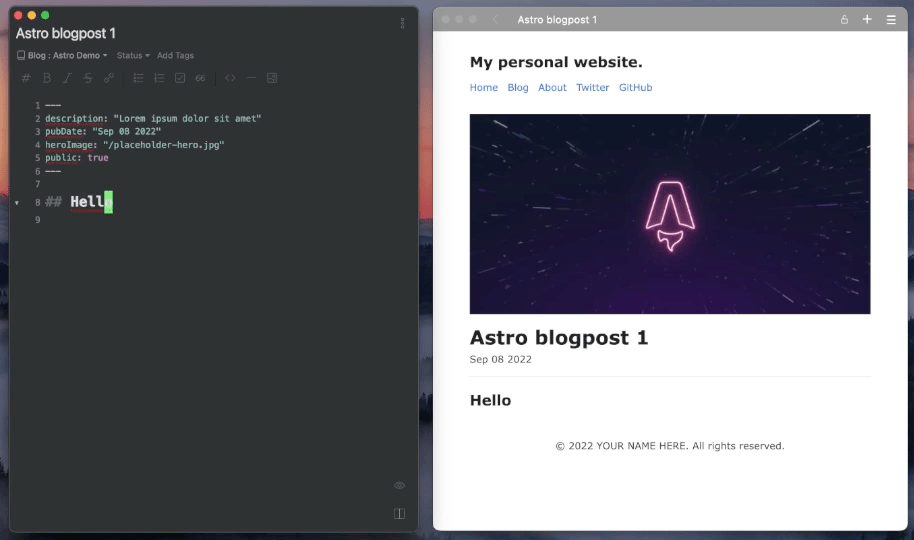The width and height of the screenshot is (914, 540).
Task: Insert a code block with the <> icon
Action: (230, 78)
